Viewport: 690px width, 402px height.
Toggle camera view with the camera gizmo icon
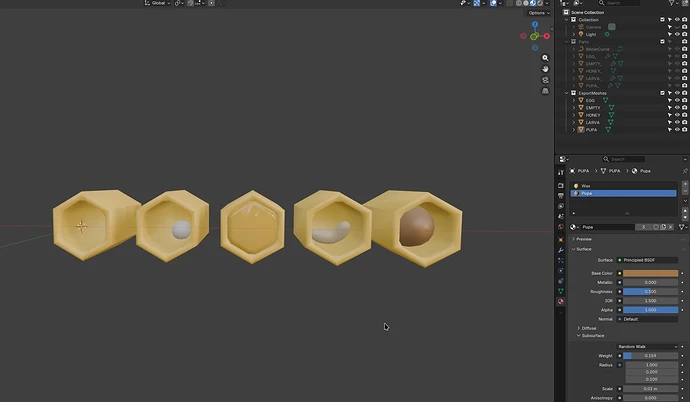pos(545,80)
